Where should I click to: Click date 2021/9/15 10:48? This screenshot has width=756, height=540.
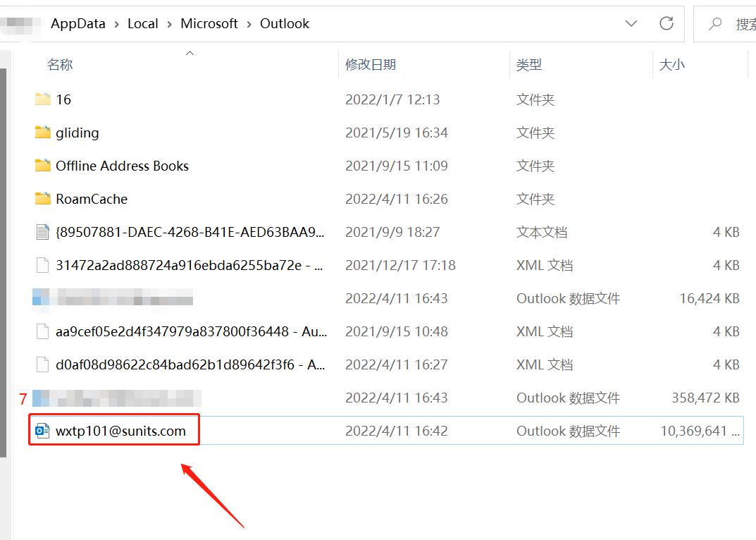click(397, 331)
